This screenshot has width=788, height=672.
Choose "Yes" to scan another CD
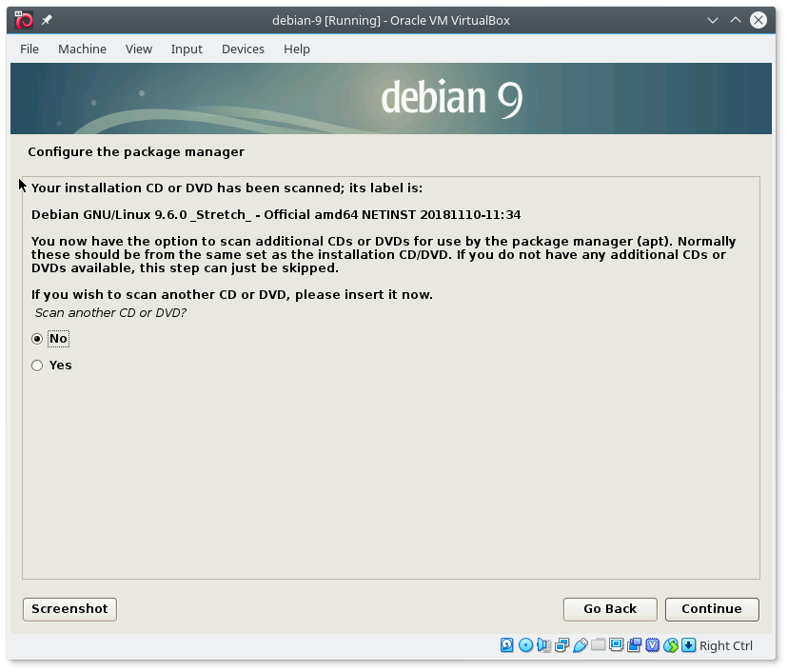(37, 366)
